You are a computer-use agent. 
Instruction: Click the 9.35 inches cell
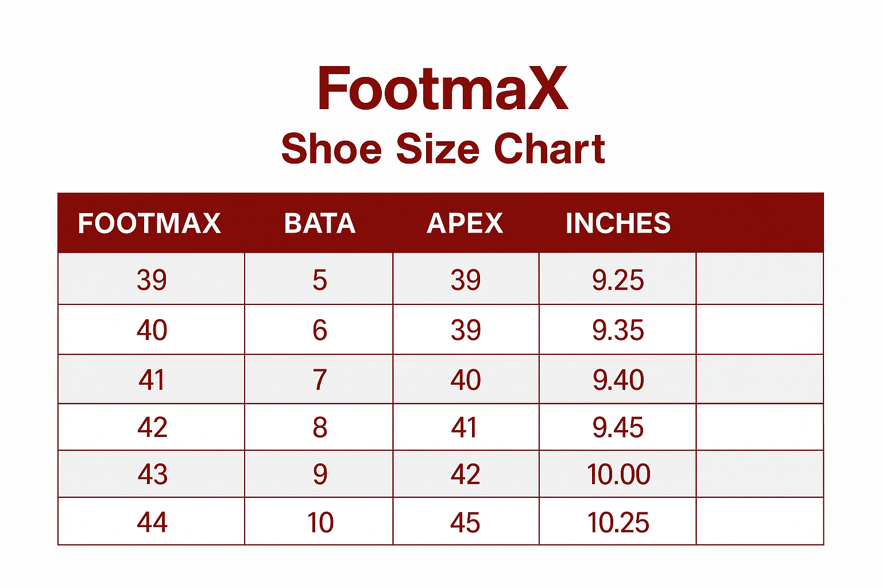(x=618, y=330)
